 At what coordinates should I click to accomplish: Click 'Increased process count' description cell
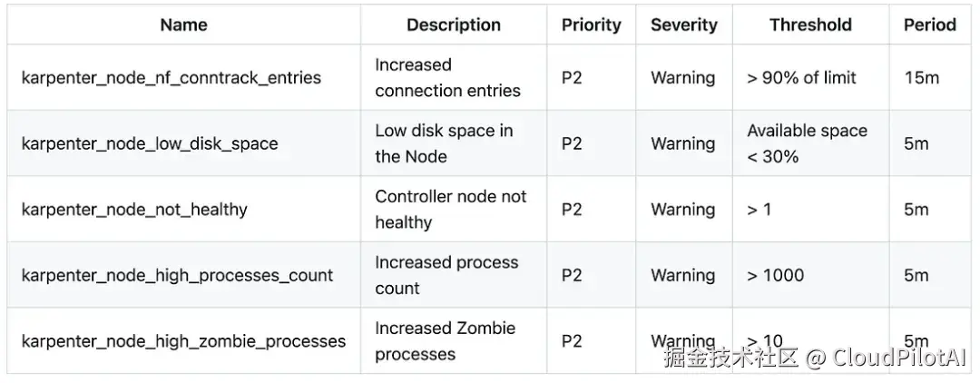pyautogui.click(x=454, y=275)
